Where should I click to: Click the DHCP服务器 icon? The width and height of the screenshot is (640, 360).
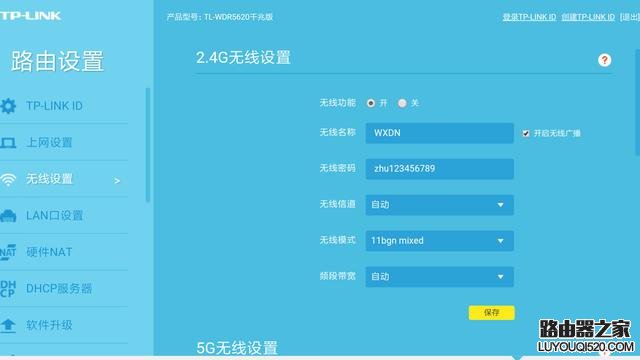pos(8,289)
